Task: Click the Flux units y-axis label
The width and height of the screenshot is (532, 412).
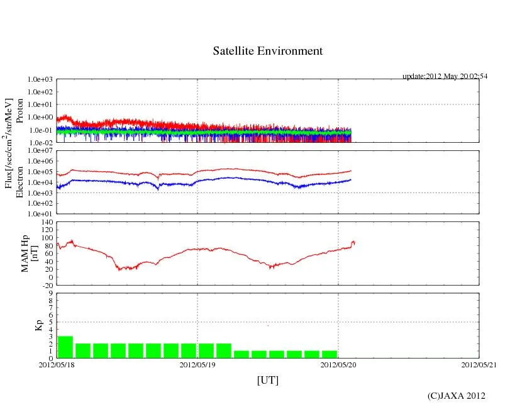Action: (x=9, y=143)
